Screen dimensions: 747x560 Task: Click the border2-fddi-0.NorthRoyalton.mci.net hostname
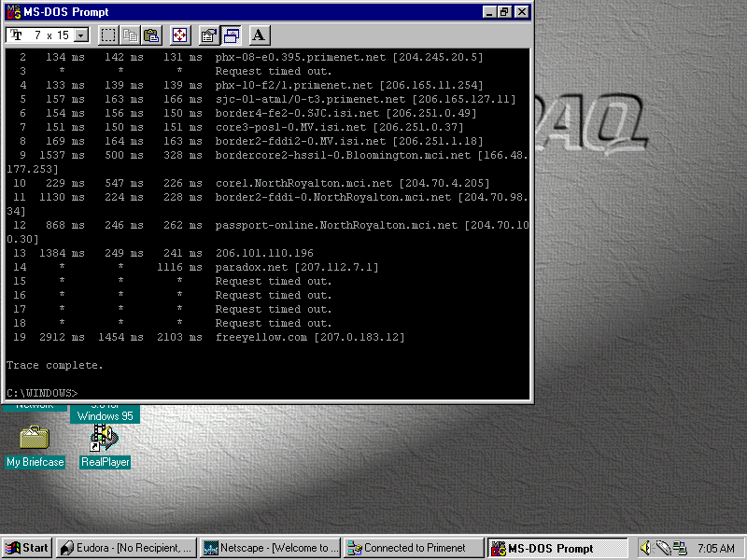[x=333, y=197]
